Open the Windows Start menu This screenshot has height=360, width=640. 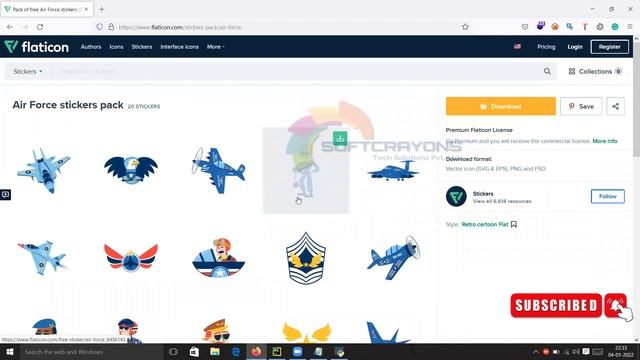[x=10, y=351]
